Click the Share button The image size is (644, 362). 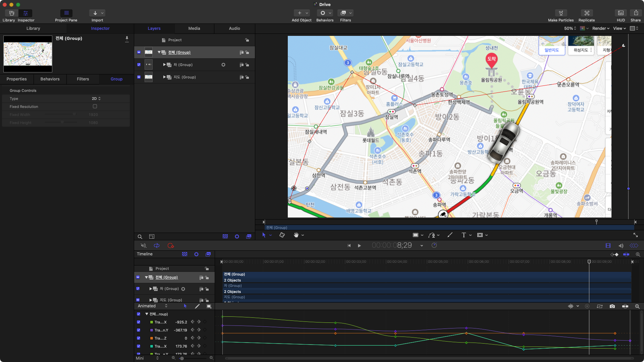(636, 13)
